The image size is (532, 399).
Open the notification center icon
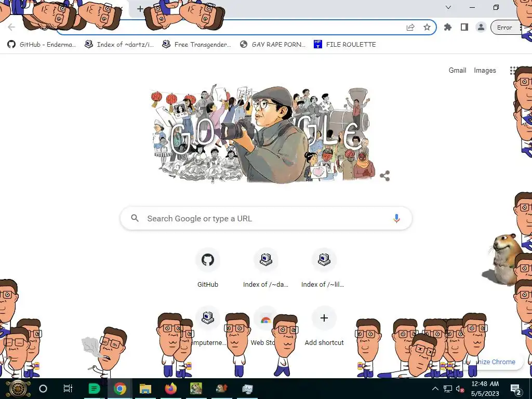coord(516,389)
